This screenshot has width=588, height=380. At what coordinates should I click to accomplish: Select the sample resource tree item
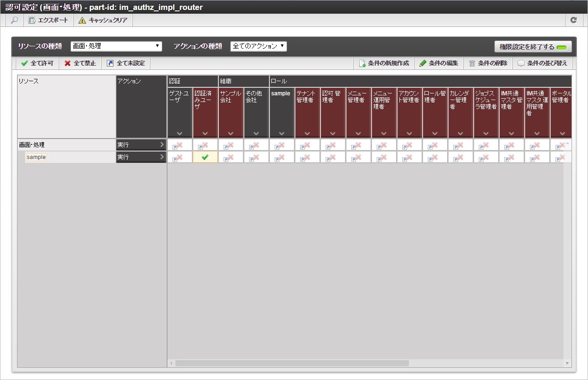36,157
